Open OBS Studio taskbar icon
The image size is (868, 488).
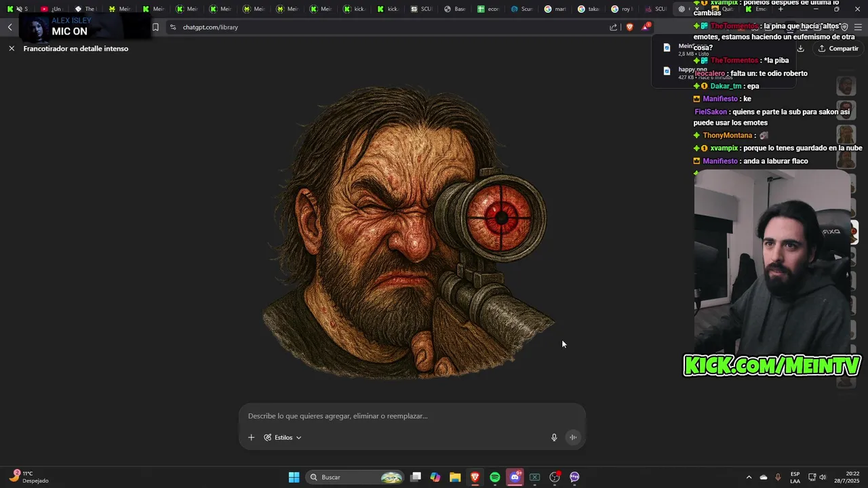[x=555, y=477]
